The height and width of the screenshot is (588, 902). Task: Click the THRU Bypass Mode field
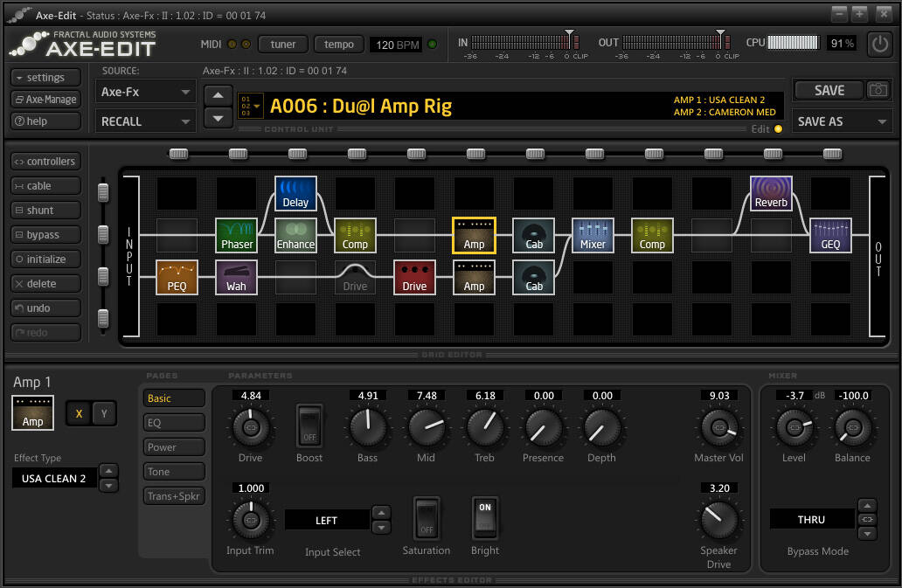tap(812, 519)
